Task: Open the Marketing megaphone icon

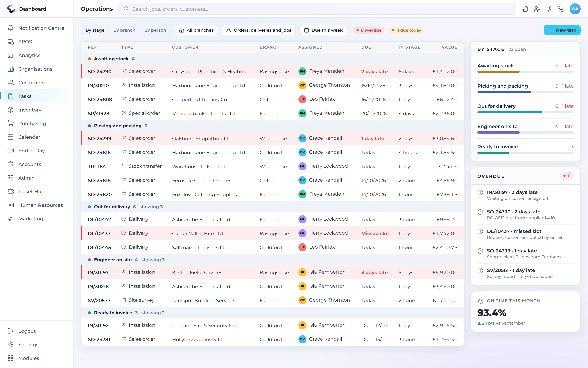Action: point(11,219)
